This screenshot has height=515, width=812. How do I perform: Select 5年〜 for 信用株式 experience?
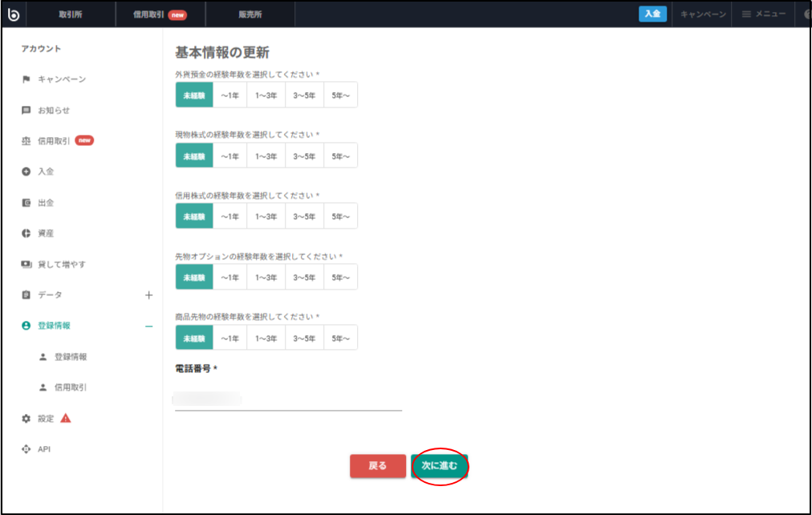click(341, 217)
